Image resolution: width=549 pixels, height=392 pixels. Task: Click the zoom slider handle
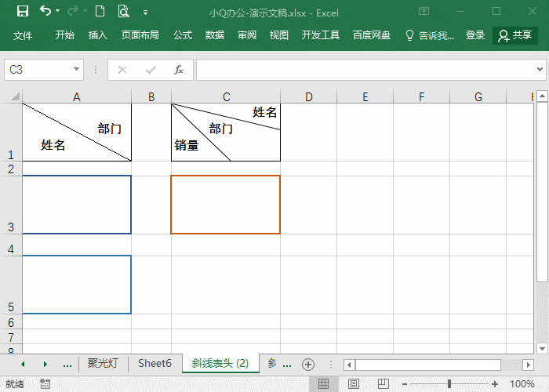coord(449,384)
